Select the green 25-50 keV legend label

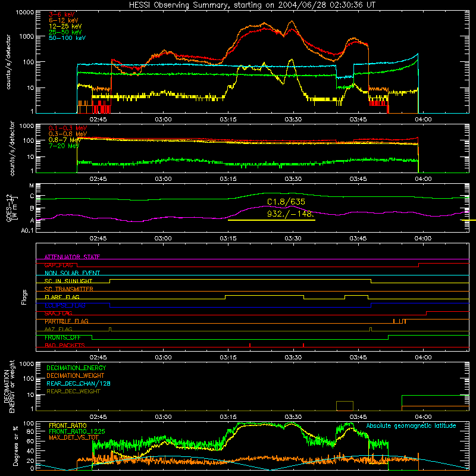(65, 32)
